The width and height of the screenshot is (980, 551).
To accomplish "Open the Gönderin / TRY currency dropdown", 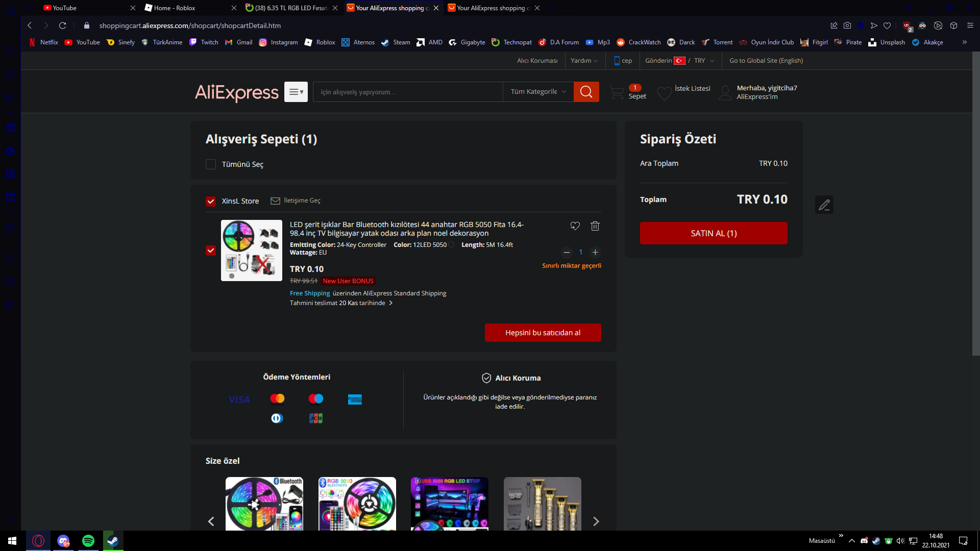I will [x=679, y=61].
